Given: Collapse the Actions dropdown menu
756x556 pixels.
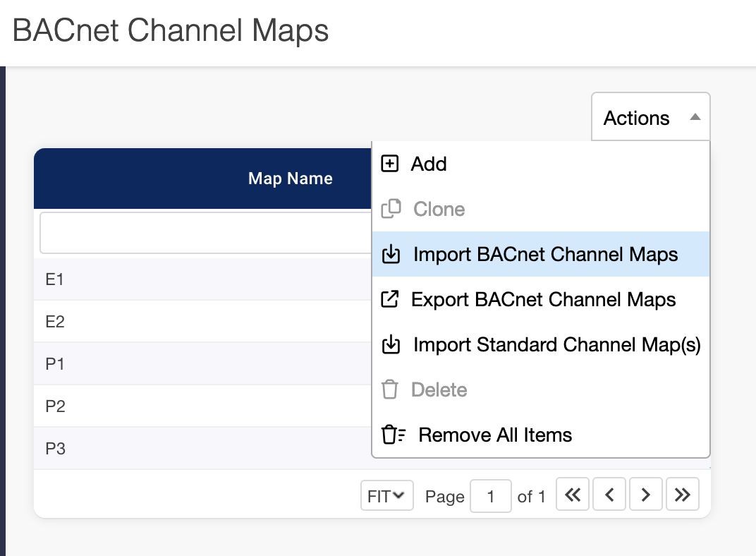Looking at the screenshot, I should [650, 118].
